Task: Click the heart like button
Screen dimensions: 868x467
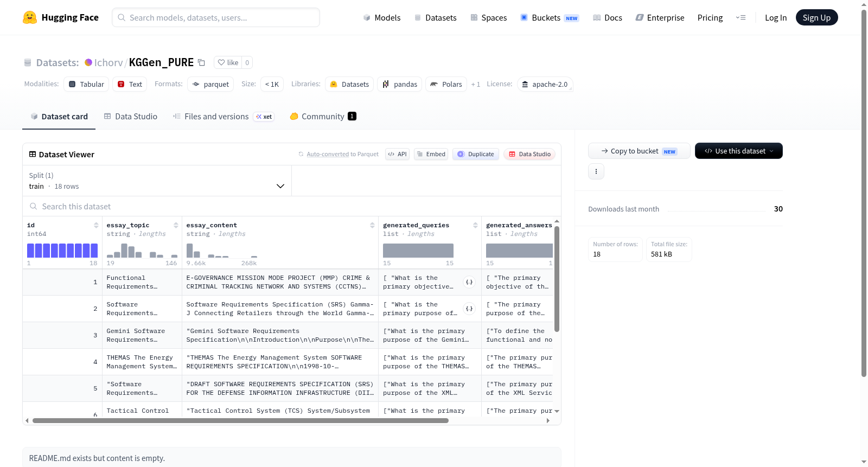Action: click(228, 62)
